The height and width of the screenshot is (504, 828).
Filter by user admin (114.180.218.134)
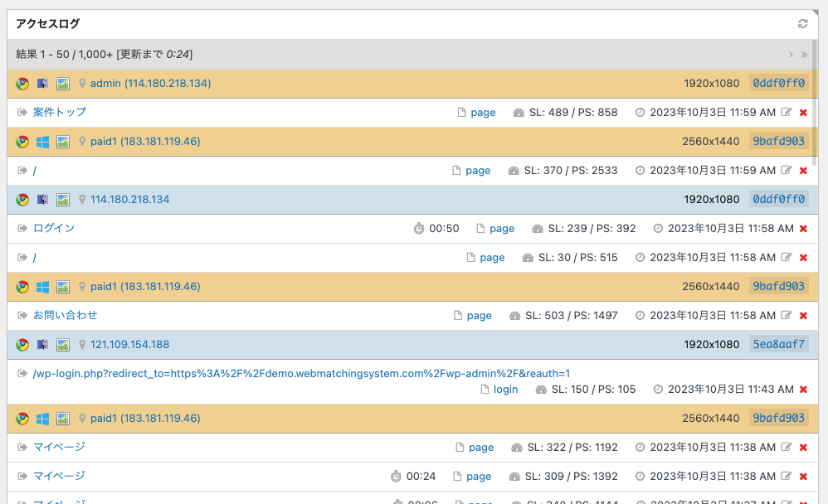[x=150, y=84]
